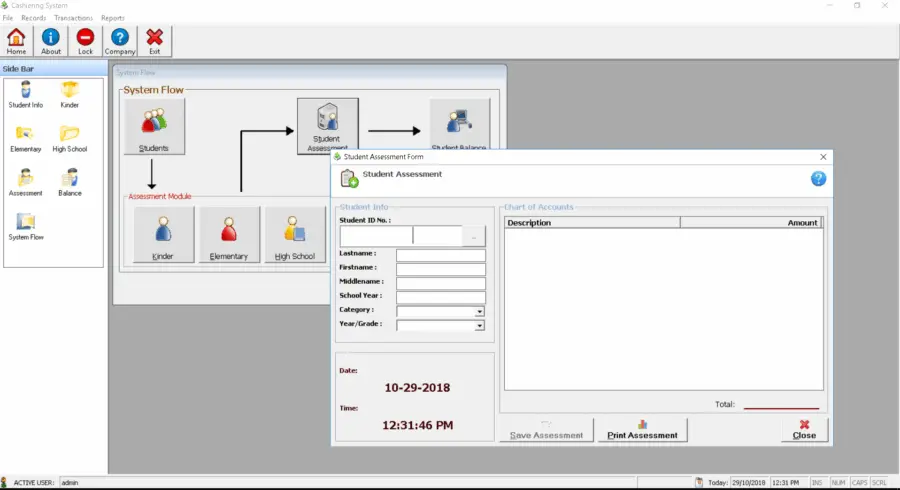The image size is (900, 490).
Task: Click the Elementary button in Assessment Module
Action: tap(228, 235)
